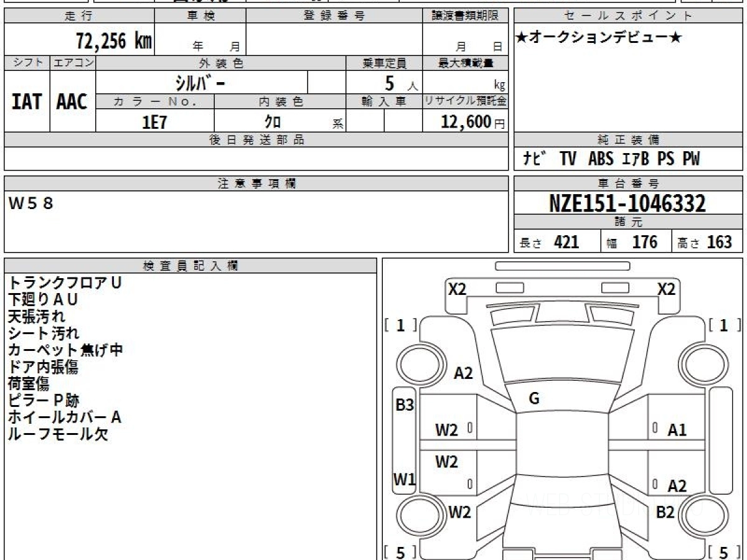Click the AAC air conditioner value
The width and height of the screenshot is (747, 560).
pos(72,101)
